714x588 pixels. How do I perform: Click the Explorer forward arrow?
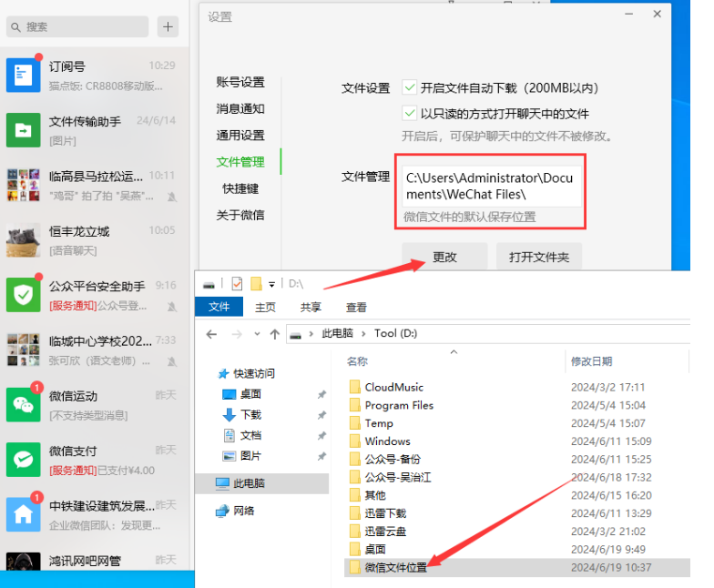237,335
